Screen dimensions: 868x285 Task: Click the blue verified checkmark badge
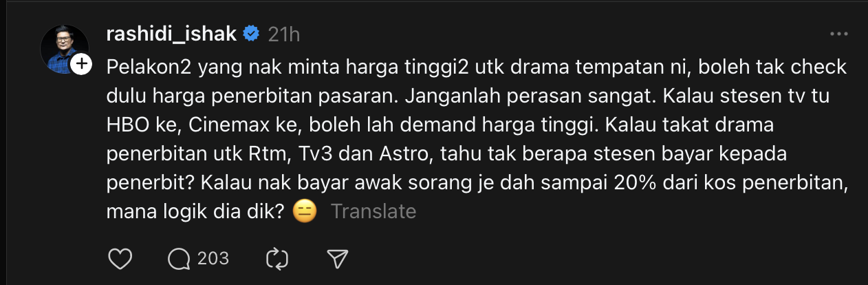coord(251,34)
